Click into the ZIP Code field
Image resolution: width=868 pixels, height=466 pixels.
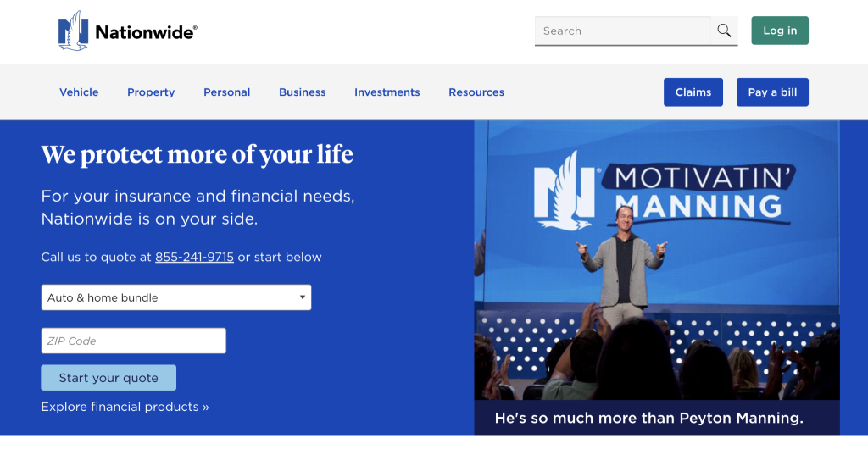[133, 341]
